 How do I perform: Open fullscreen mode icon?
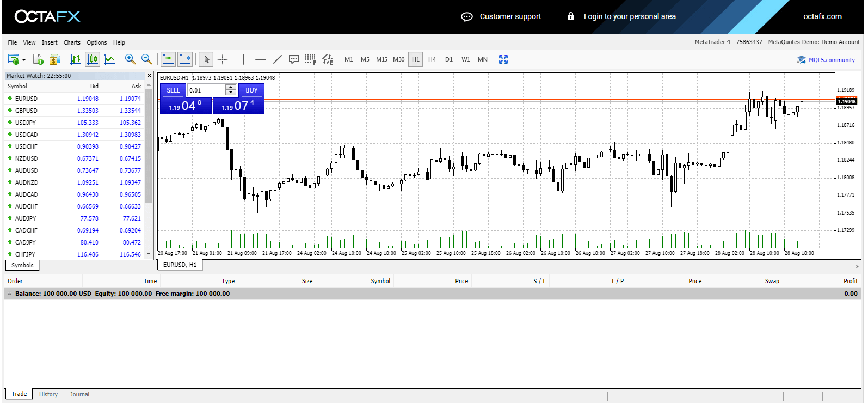[503, 59]
